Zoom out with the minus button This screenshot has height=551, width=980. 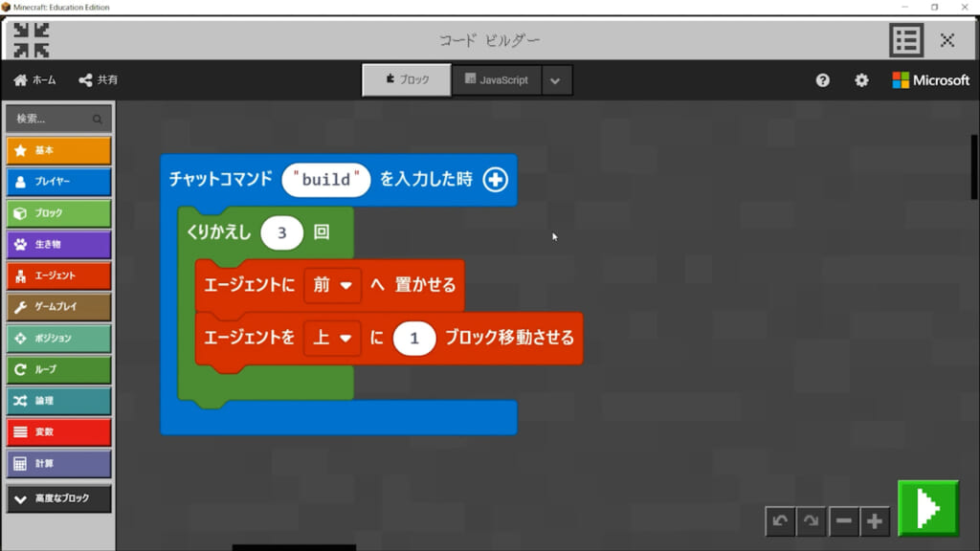pos(843,521)
